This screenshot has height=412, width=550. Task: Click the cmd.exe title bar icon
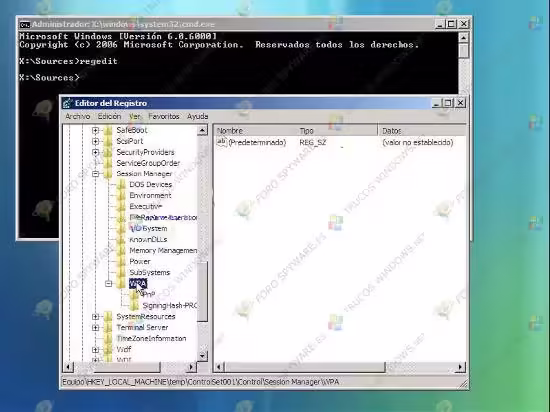pos(25,25)
